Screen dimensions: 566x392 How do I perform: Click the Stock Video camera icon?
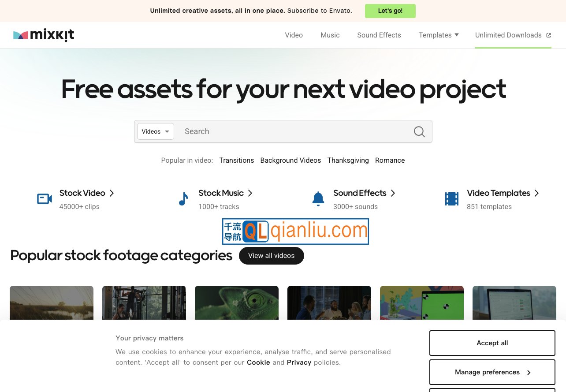[45, 199]
